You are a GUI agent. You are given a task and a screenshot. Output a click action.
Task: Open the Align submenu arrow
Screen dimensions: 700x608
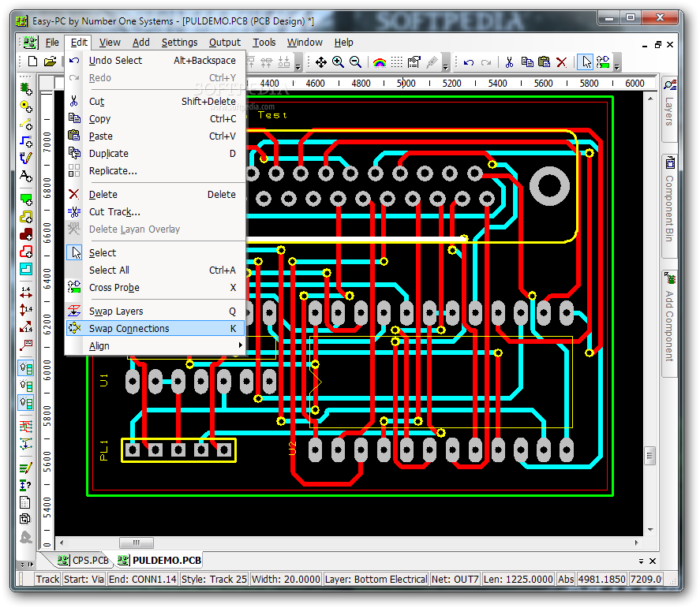coord(240,345)
